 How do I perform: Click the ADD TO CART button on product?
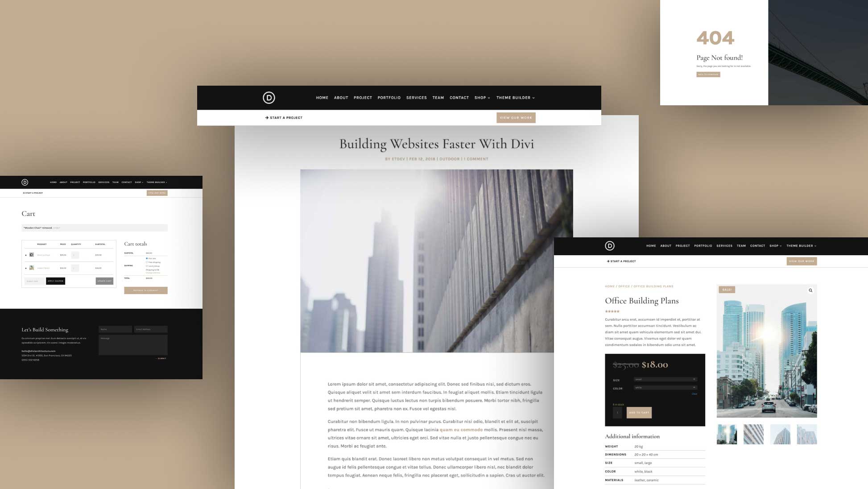pos(638,413)
